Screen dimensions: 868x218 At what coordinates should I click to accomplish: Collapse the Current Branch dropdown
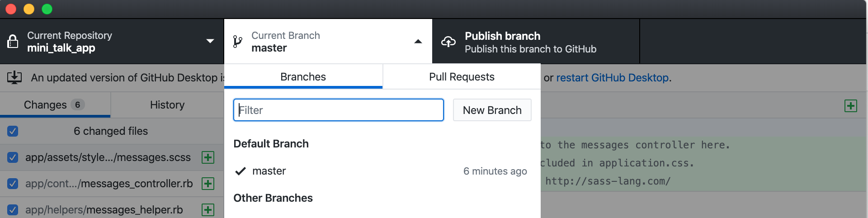418,41
